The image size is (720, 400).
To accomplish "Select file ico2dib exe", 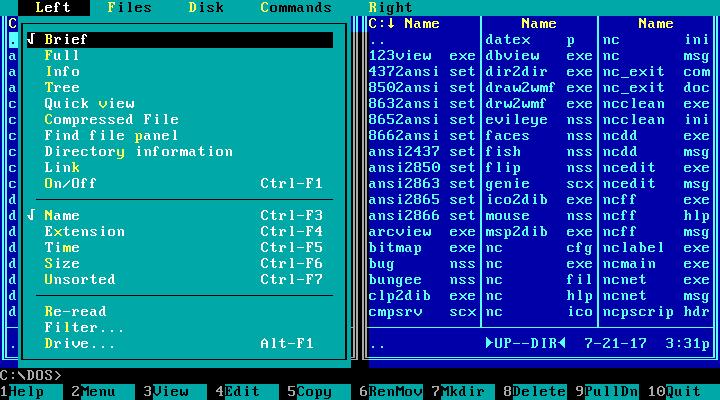I will pos(540,200).
